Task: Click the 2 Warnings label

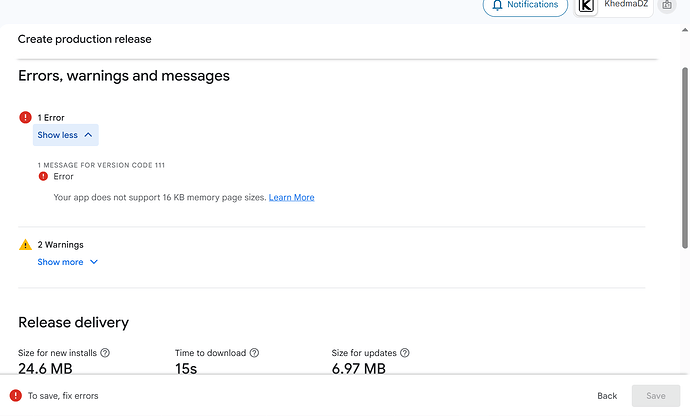Action: 60,245
